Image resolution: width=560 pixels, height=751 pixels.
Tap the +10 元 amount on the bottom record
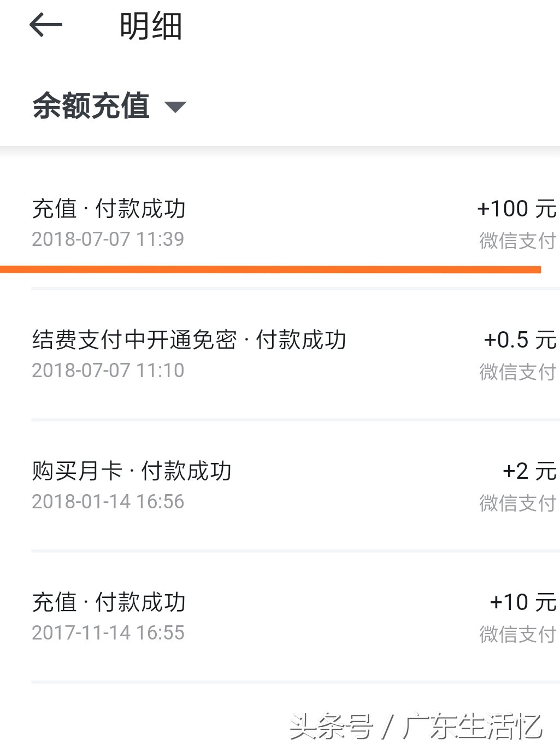tap(520, 602)
